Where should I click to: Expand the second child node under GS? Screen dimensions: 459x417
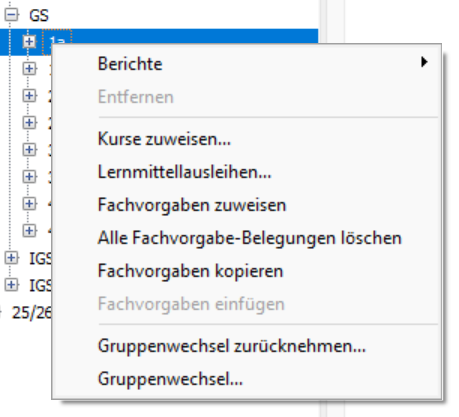pos(29,68)
